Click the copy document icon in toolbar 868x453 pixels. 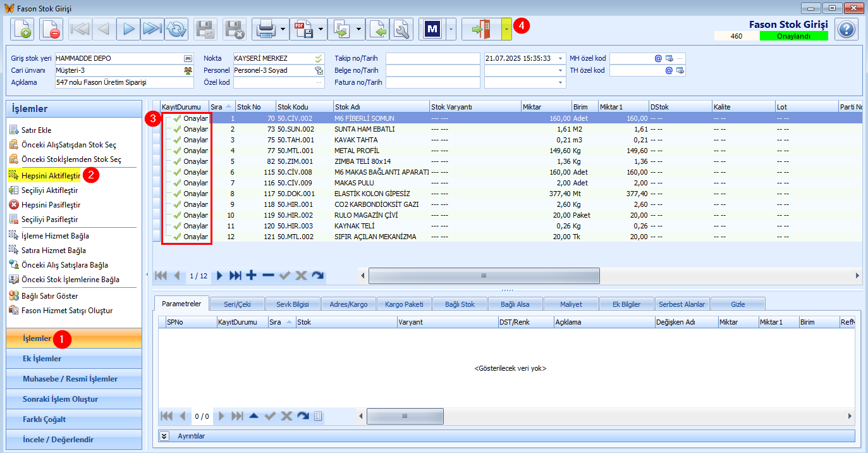coord(343,29)
